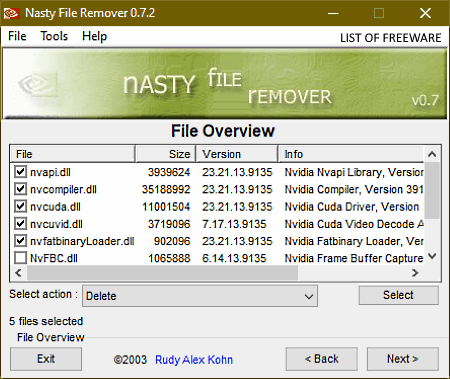Viewport: 450px width, 379px height.
Task: Close the Nasty File Remover window
Action: tap(425, 13)
